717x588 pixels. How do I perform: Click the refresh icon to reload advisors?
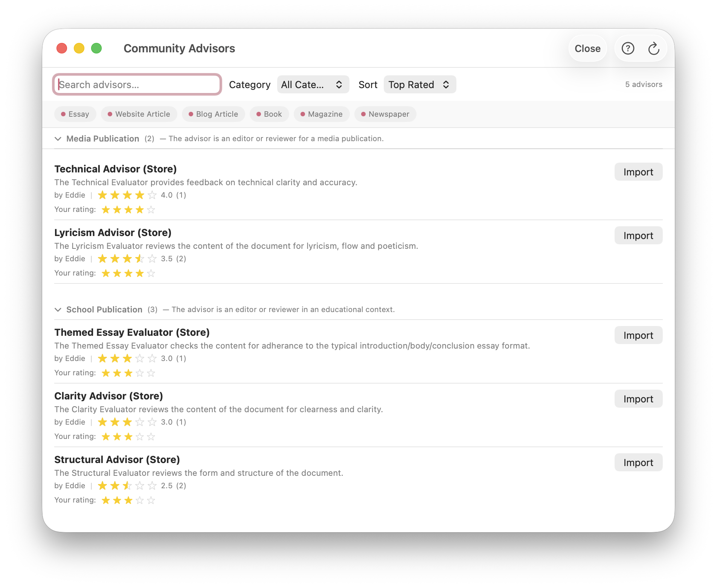654,48
